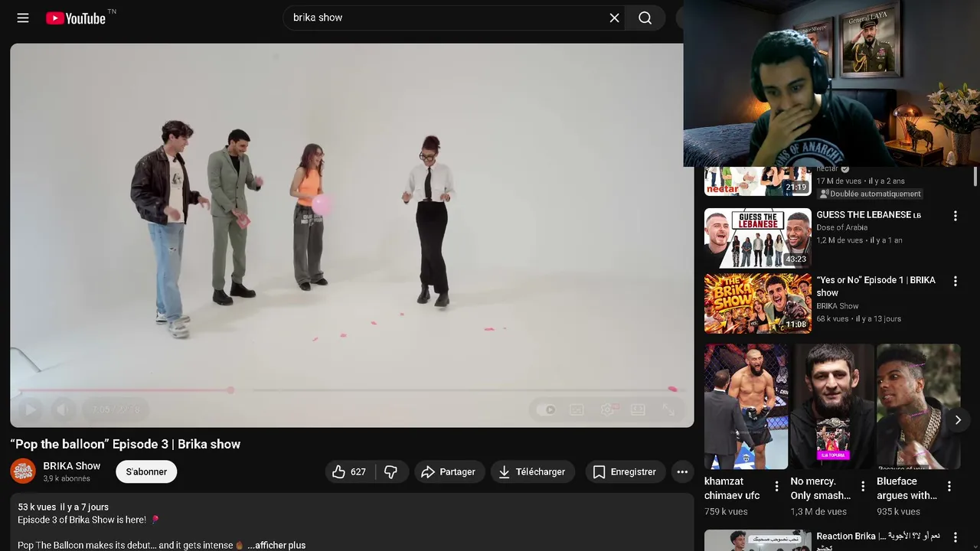
Task: Open BRIKA Show channel avatar
Action: (x=23, y=471)
